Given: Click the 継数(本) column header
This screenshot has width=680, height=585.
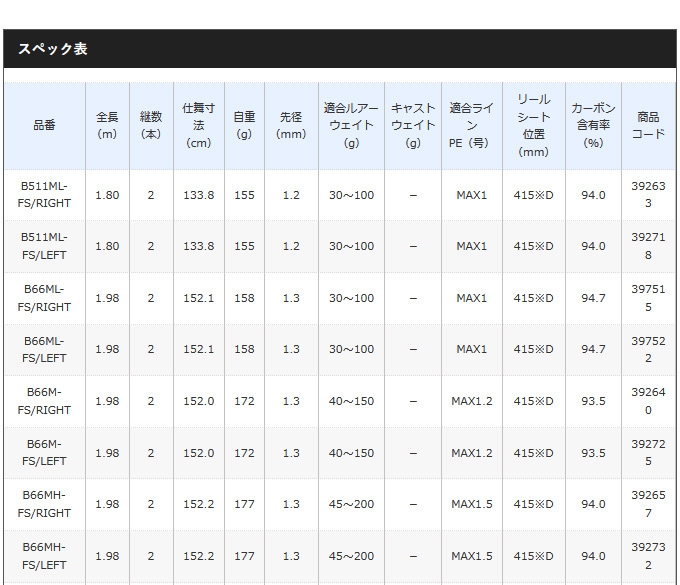Looking at the screenshot, I should point(151,126).
